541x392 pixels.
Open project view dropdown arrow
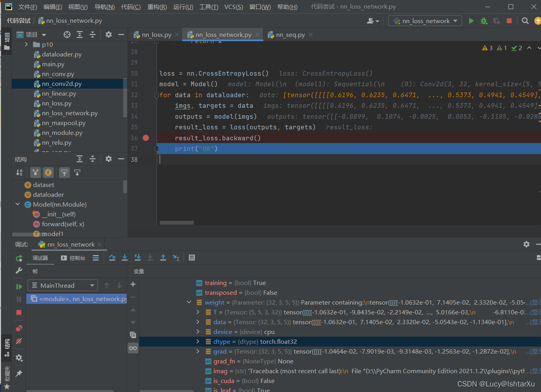point(44,35)
